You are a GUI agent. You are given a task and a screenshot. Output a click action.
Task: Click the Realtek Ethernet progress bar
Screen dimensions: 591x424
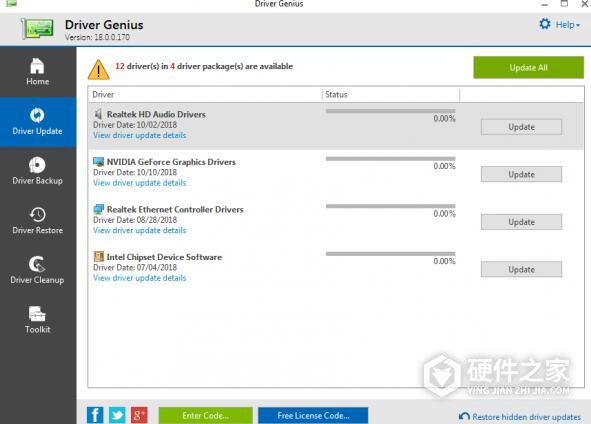[390, 206]
